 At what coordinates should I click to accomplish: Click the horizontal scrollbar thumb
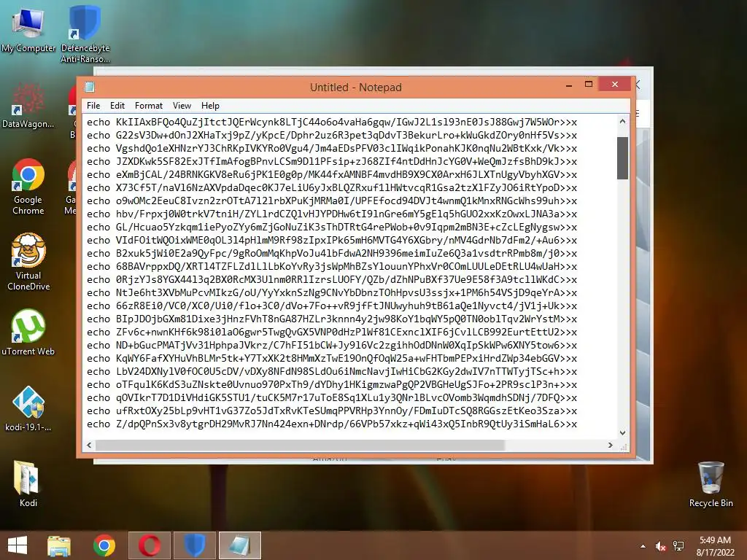click(300, 446)
